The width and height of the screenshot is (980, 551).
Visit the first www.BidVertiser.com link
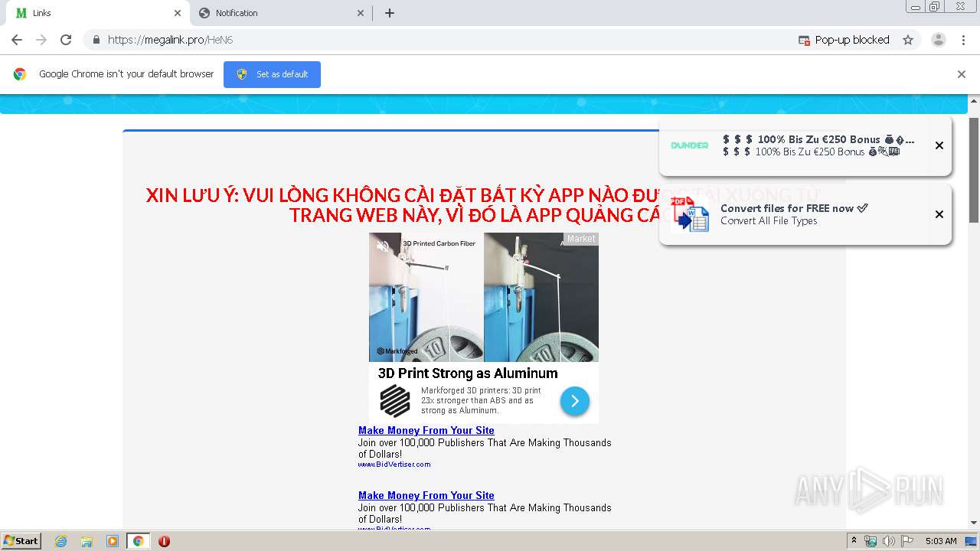point(394,465)
